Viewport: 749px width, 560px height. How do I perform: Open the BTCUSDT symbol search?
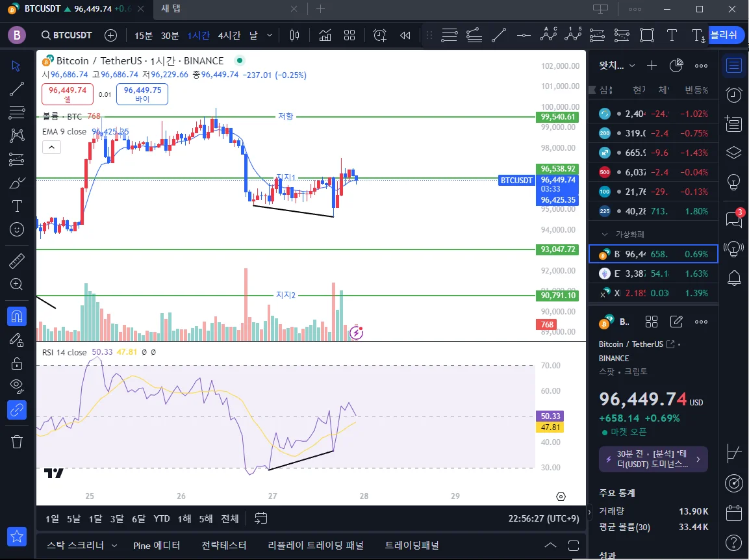point(66,35)
